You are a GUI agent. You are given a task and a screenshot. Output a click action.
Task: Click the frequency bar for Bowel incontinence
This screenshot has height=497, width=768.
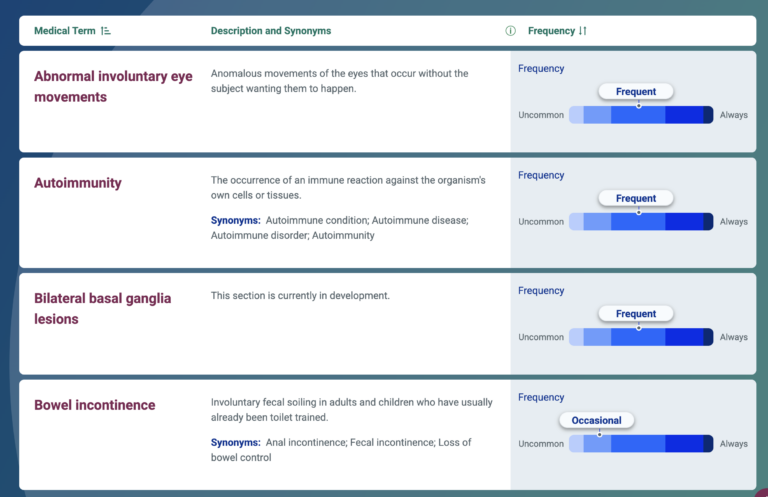640,444
